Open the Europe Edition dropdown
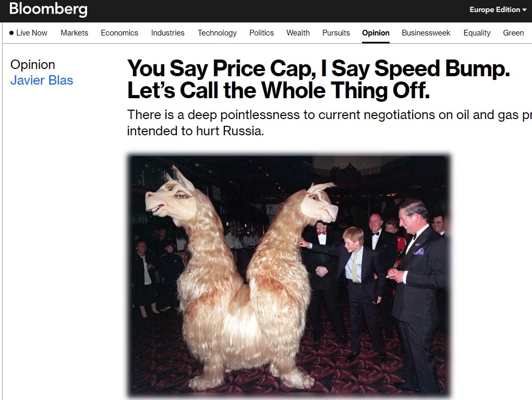The height and width of the screenshot is (400, 532). pos(498,9)
